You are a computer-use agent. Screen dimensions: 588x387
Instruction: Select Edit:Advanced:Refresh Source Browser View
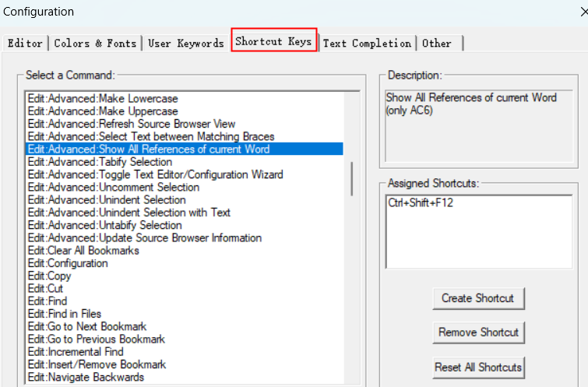131,124
